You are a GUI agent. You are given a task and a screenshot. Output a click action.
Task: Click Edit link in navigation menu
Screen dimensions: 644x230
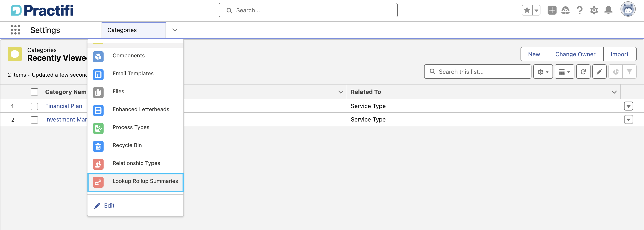[x=109, y=206]
